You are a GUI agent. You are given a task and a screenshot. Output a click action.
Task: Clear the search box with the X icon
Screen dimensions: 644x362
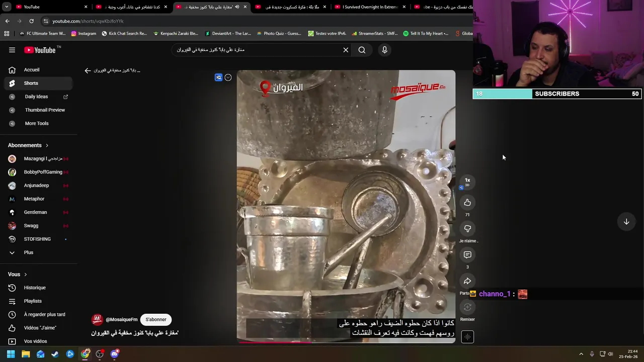coord(346,50)
